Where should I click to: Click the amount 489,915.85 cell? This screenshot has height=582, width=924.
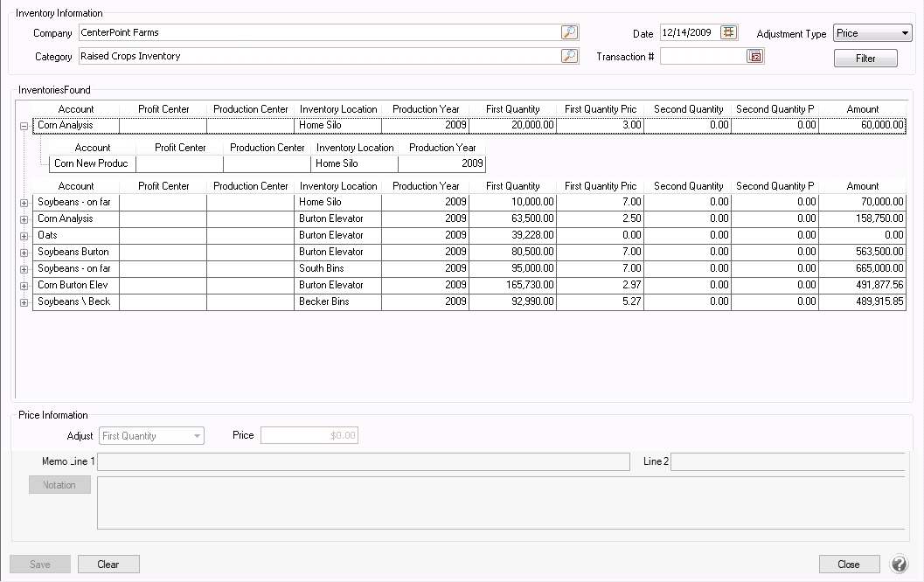tap(862, 301)
